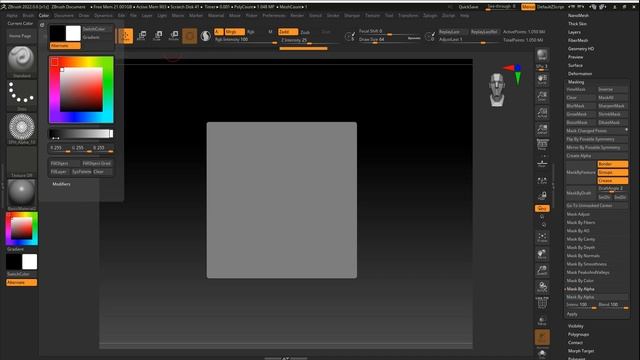The width and height of the screenshot is (640, 360).
Task: Click the Inverse mask button
Action: coord(613,89)
